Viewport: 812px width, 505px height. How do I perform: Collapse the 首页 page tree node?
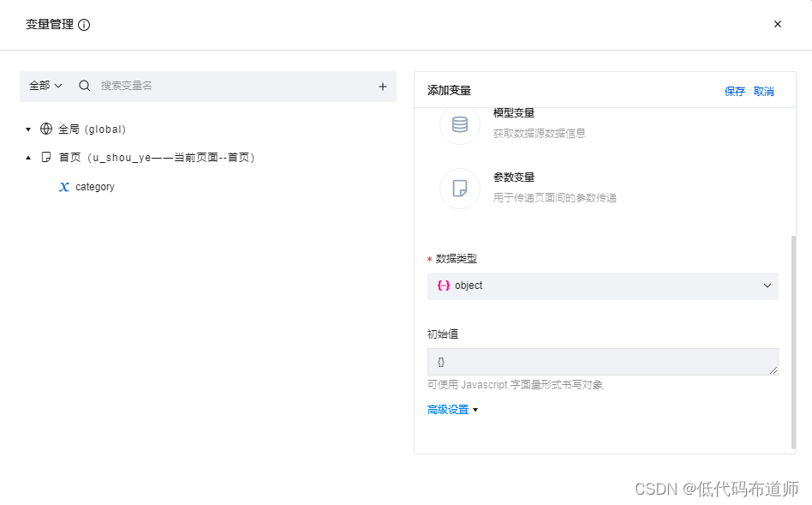28,158
